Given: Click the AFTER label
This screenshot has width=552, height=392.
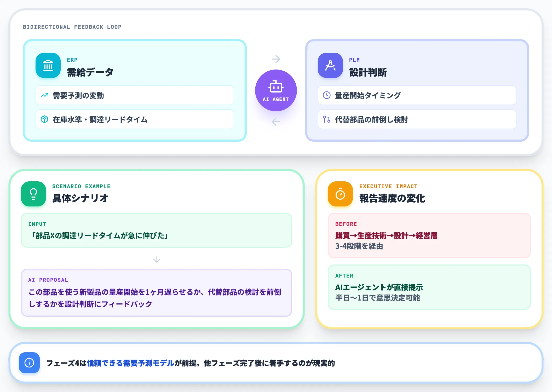Looking at the screenshot, I should [344, 276].
